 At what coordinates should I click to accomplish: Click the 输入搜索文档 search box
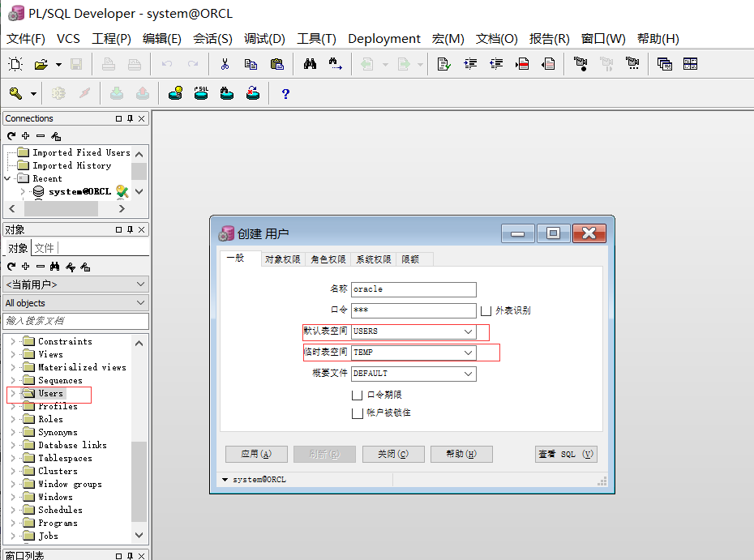point(76,321)
